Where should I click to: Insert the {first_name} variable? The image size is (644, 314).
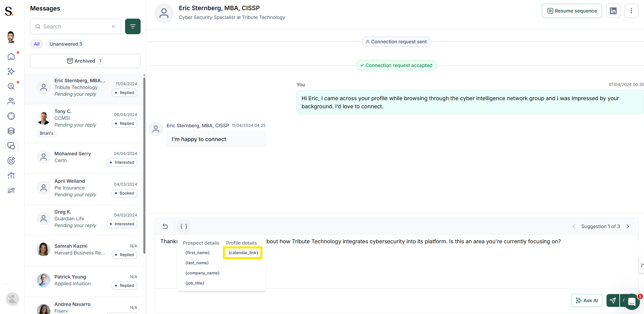(x=197, y=253)
